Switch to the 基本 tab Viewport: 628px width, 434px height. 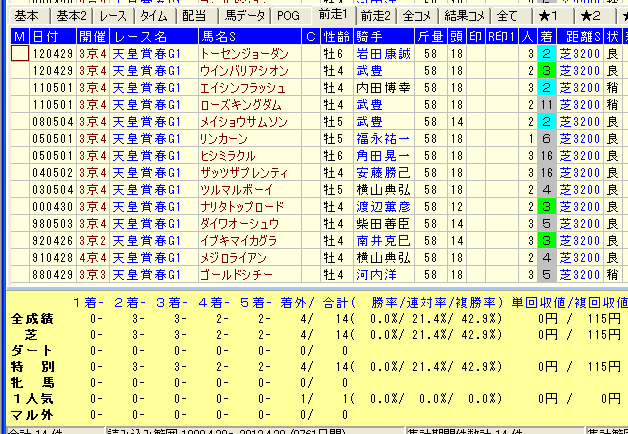tap(27, 16)
